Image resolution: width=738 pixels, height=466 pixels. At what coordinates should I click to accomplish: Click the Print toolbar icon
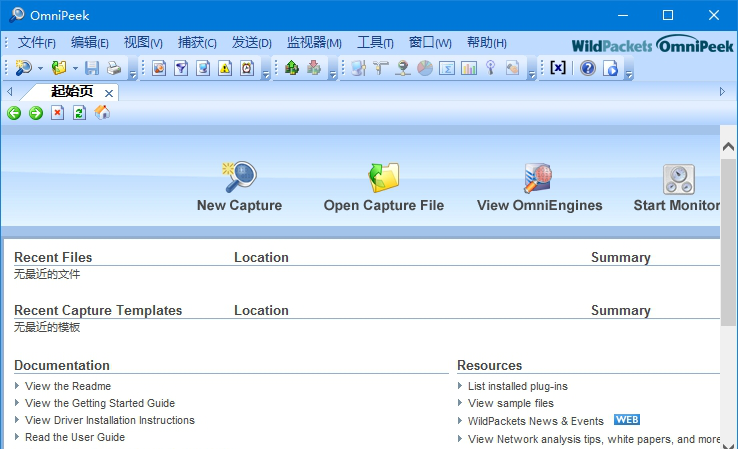click(x=114, y=68)
